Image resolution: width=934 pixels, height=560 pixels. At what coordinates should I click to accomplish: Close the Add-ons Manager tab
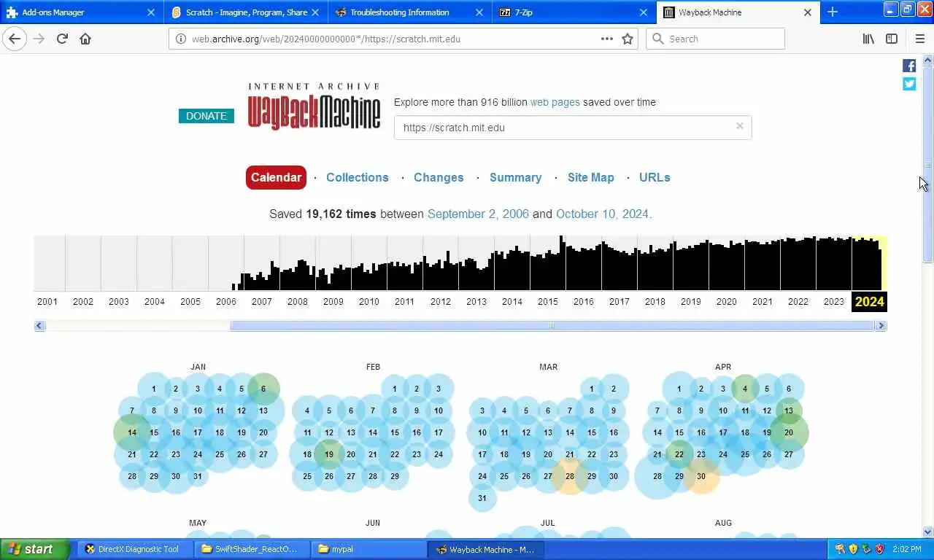(151, 12)
